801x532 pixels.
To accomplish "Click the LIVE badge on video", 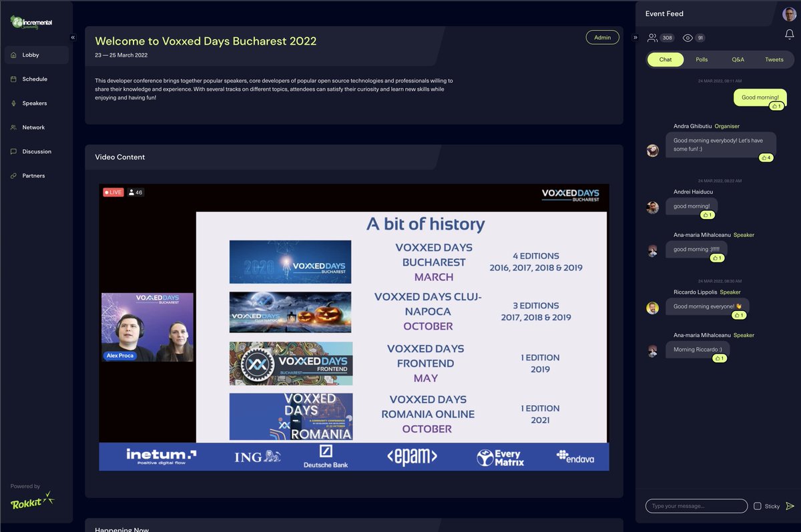I will (x=113, y=192).
